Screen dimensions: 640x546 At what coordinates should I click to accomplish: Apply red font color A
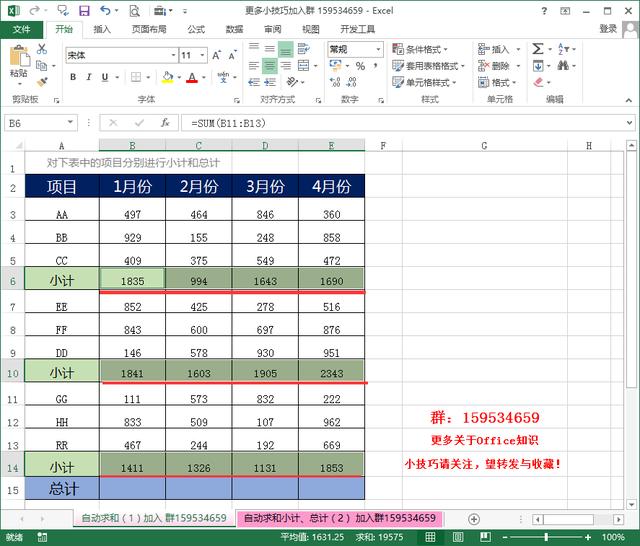coord(192,77)
